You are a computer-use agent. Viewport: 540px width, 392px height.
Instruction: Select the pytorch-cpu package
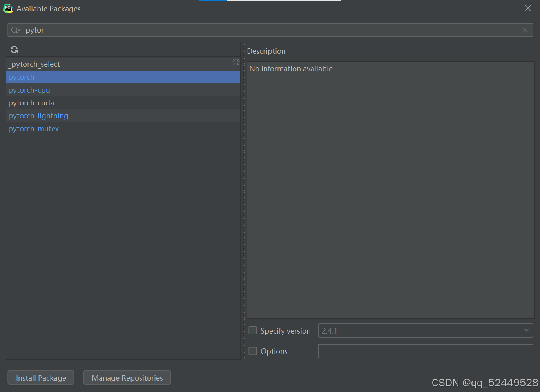pyautogui.click(x=123, y=90)
